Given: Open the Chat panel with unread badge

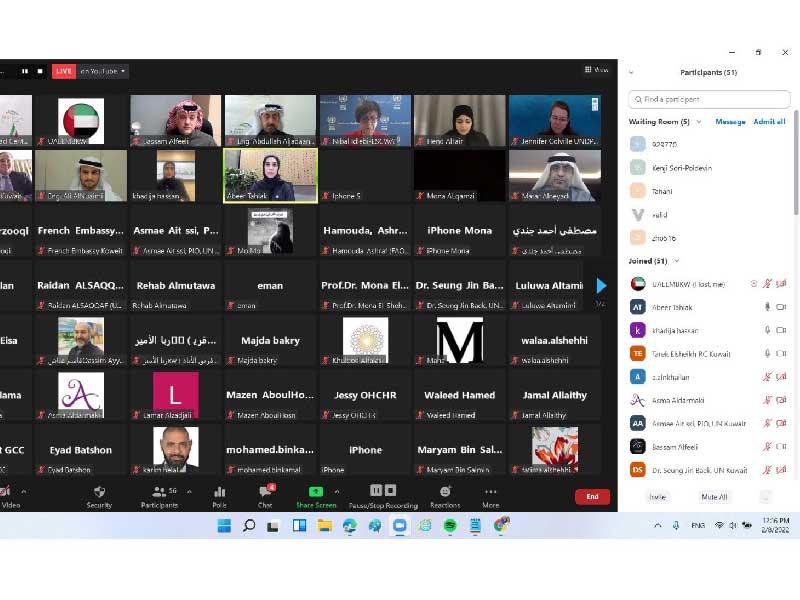Looking at the screenshot, I should click(265, 495).
